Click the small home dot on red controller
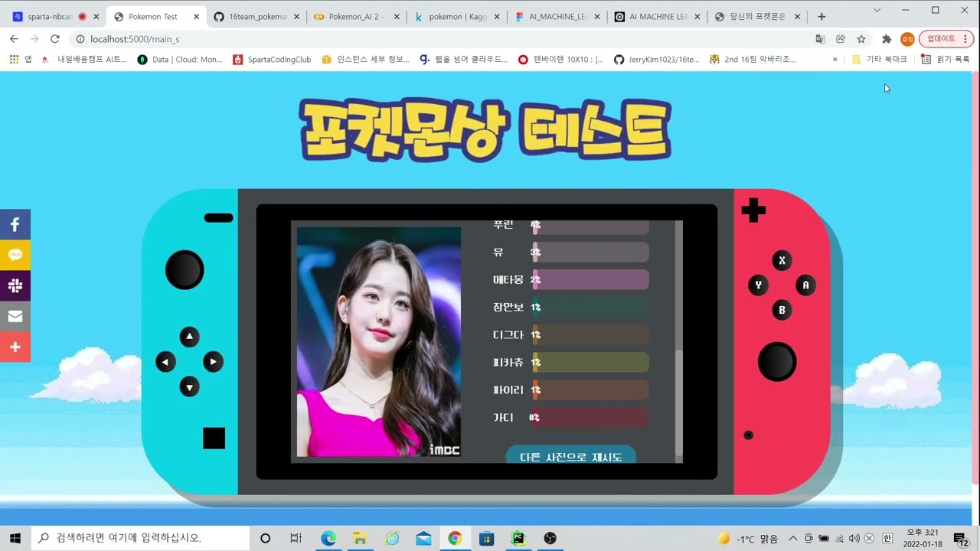Image resolution: width=980 pixels, height=551 pixels. (749, 435)
